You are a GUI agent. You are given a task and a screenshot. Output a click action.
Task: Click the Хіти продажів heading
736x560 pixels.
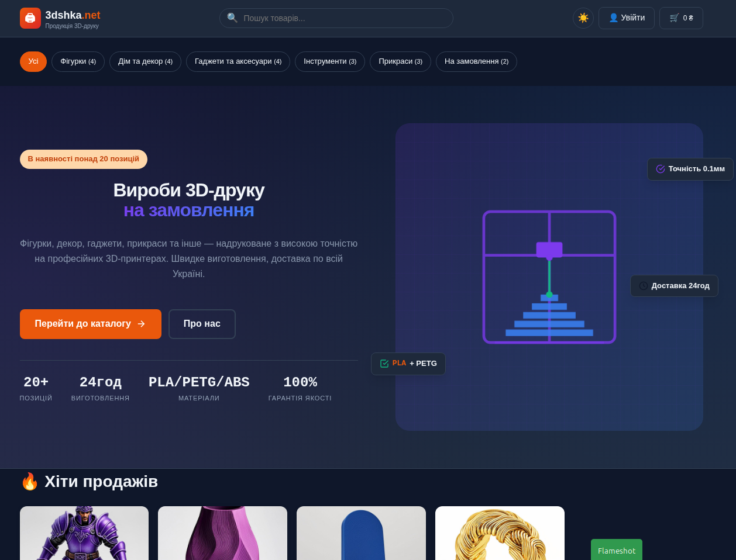(x=101, y=482)
